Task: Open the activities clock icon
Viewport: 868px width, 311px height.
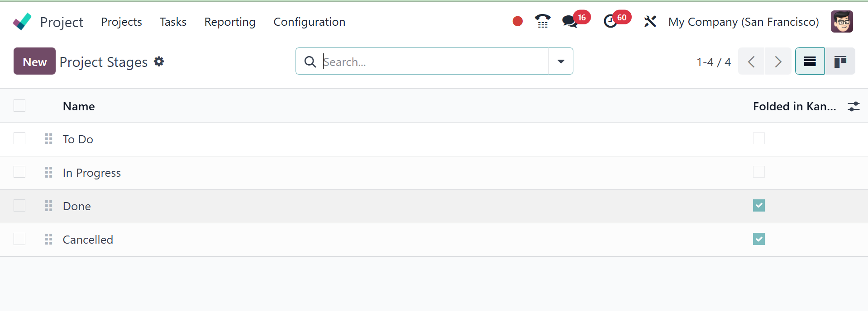Action: pos(610,21)
